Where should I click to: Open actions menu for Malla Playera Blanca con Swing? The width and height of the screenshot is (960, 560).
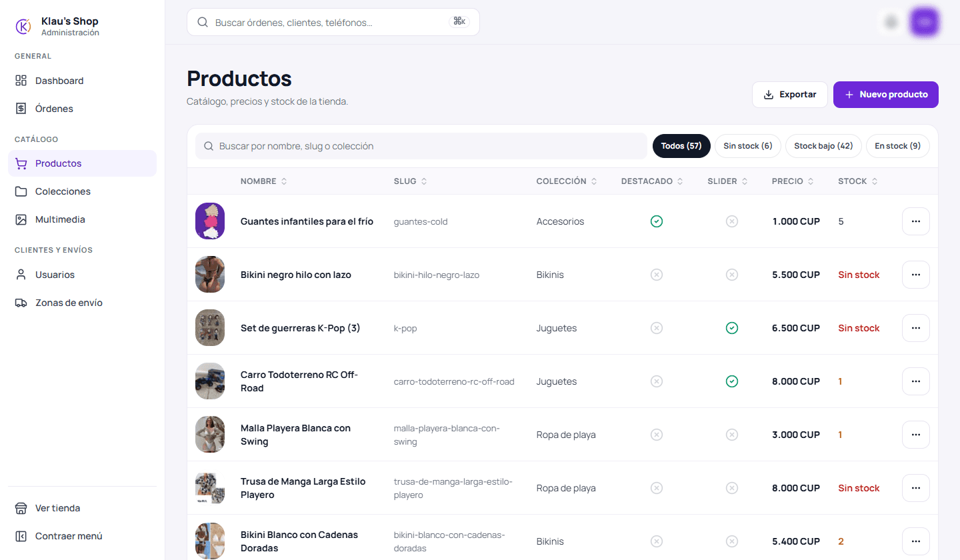click(x=916, y=435)
